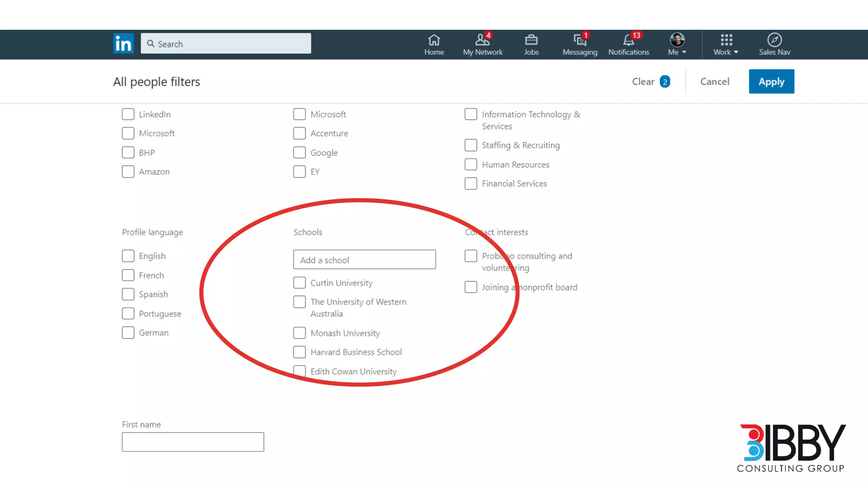This screenshot has height=488, width=868.
Task: Click the search magnifier icon
Action: click(x=150, y=44)
